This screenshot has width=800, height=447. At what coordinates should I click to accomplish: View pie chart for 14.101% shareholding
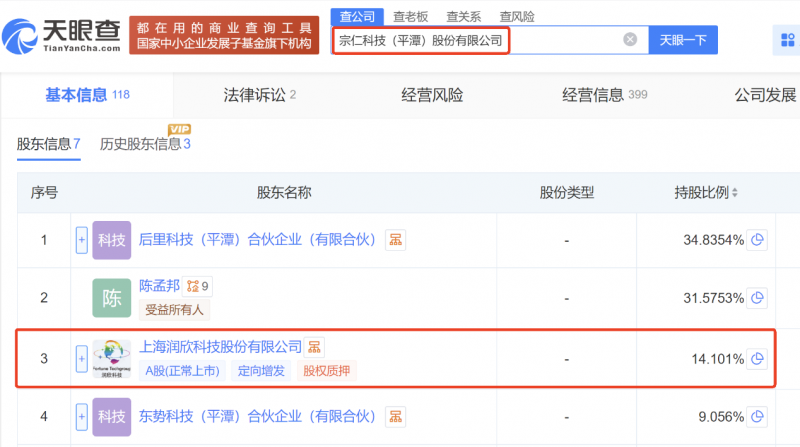[x=758, y=358]
